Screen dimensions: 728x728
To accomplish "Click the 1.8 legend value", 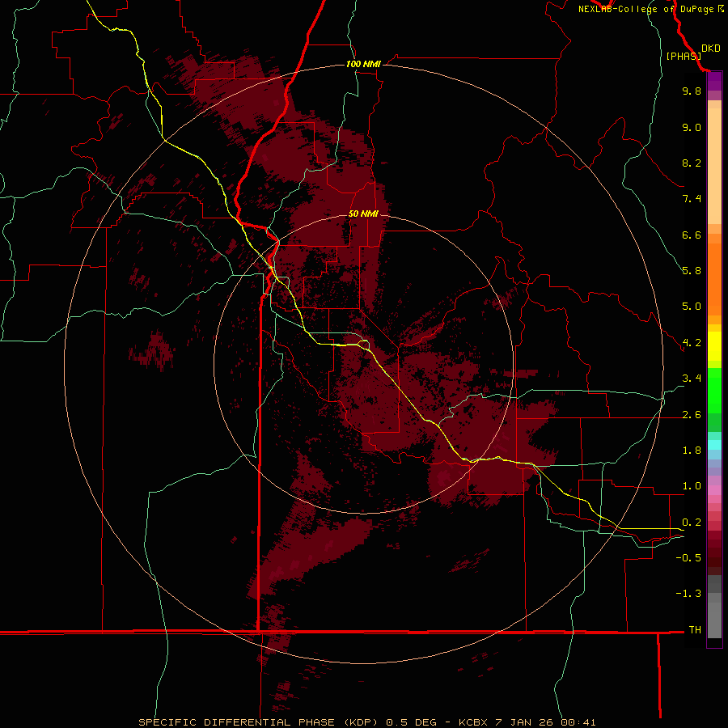I will coord(692,451).
